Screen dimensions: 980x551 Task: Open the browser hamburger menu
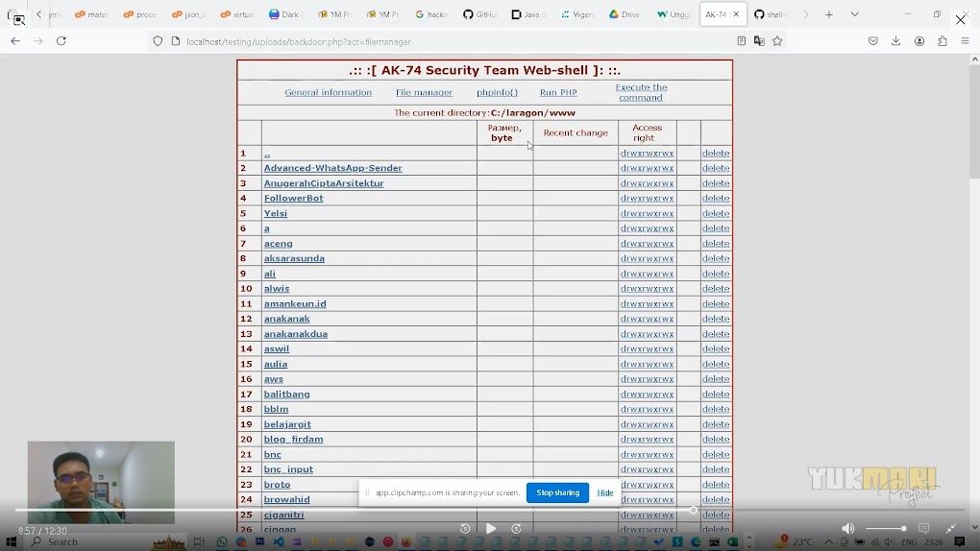coord(965,41)
